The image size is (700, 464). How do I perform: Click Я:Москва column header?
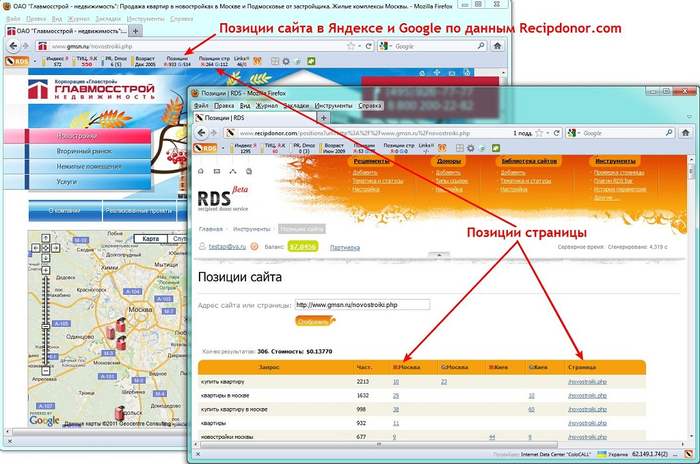pyautogui.click(x=406, y=367)
